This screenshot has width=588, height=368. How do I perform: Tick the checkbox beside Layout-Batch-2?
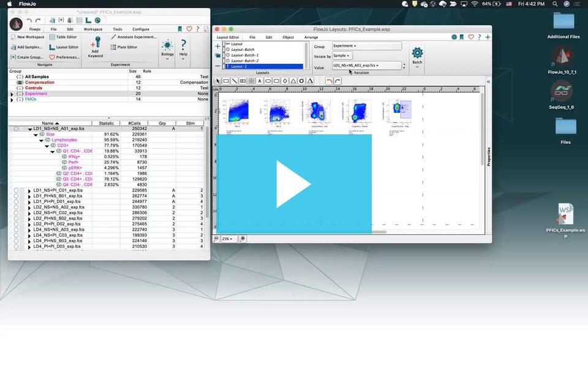(225, 61)
